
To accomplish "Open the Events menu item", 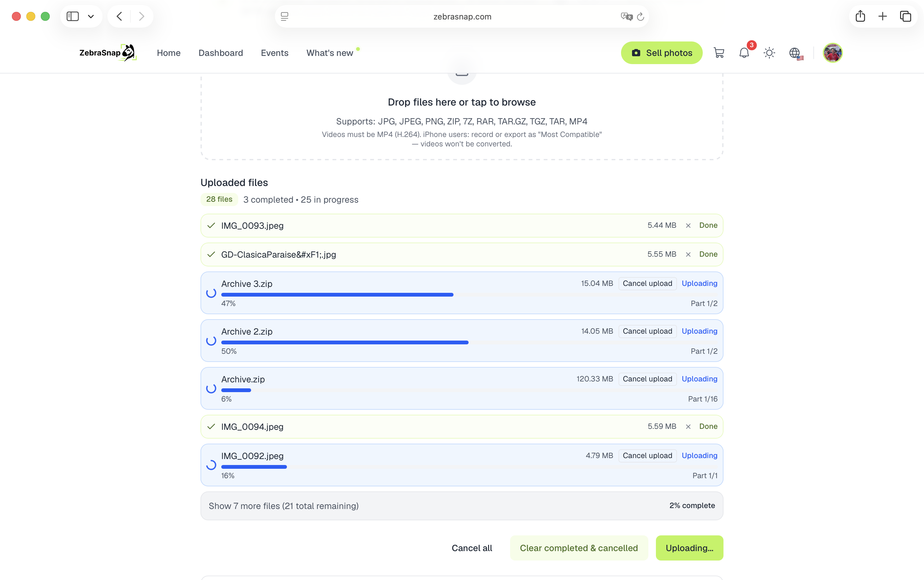I will point(274,53).
